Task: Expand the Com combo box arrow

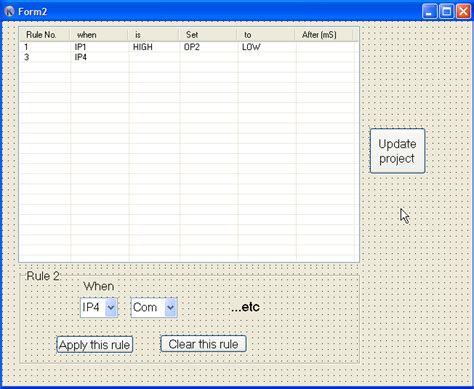Action: click(170, 307)
